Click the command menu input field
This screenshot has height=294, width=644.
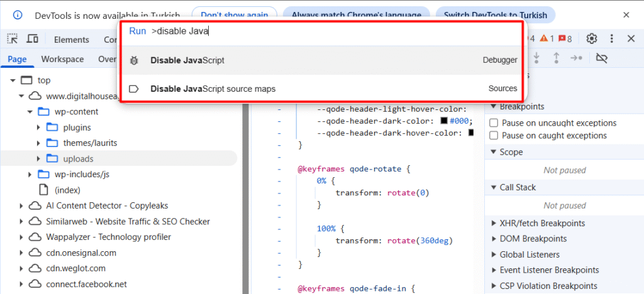pos(333,31)
